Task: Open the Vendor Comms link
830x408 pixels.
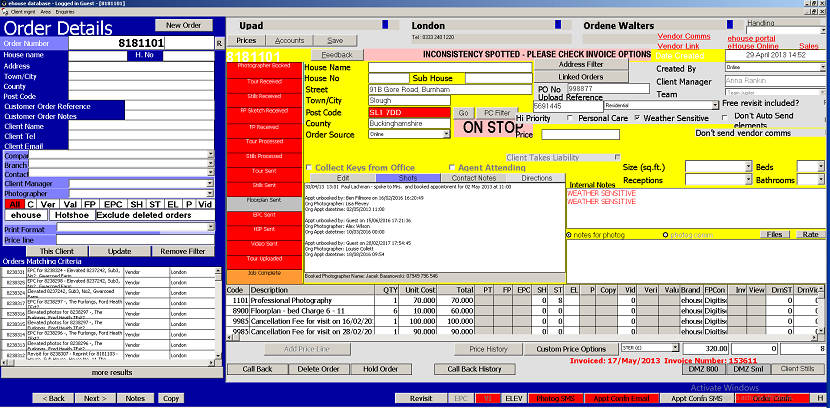Action: click(x=683, y=37)
